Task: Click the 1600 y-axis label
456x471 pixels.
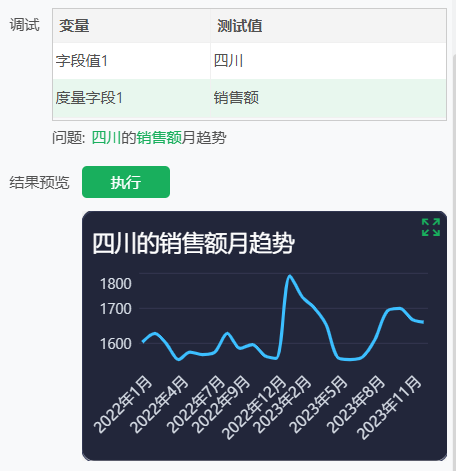Action: click(x=116, y=344)
